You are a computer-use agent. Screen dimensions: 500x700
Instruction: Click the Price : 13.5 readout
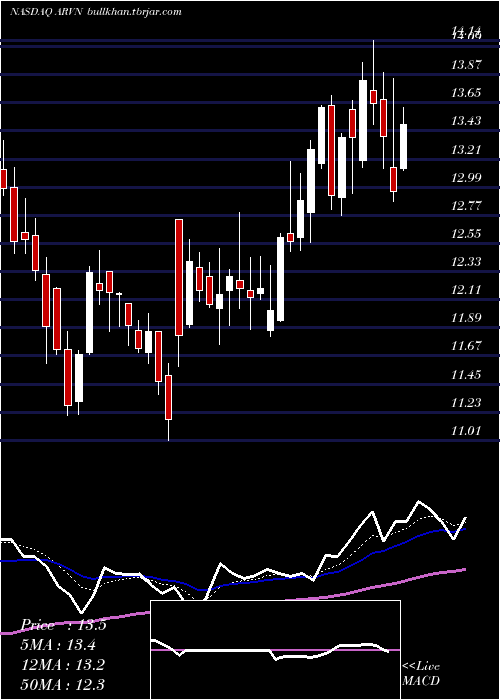click(64, 625)
